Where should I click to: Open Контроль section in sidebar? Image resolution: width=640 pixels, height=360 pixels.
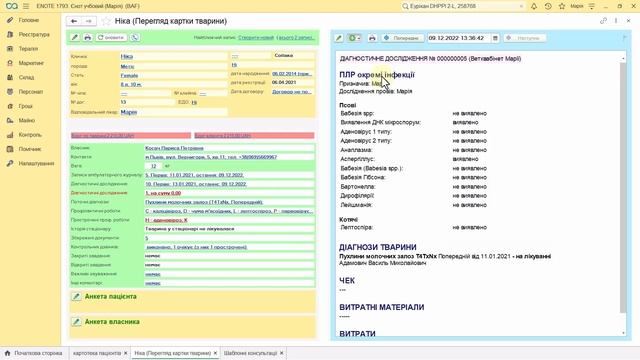[x=30, y=134]
